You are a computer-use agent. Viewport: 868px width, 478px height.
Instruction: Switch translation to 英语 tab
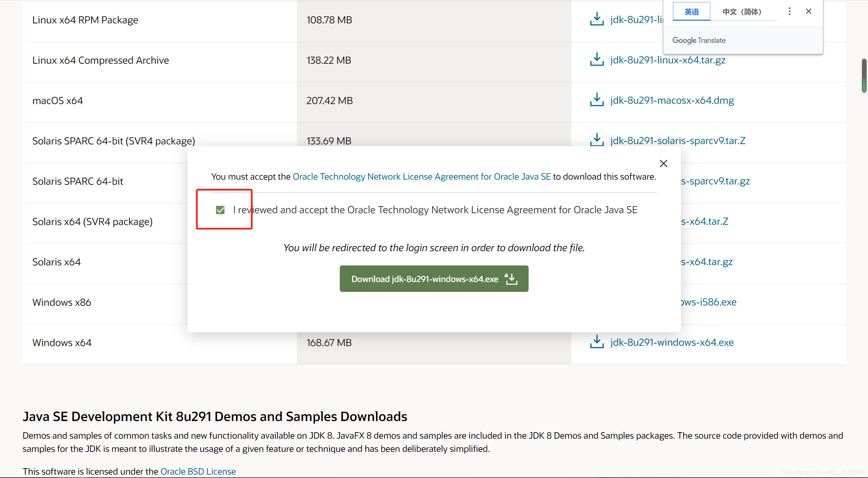(691, 12)
